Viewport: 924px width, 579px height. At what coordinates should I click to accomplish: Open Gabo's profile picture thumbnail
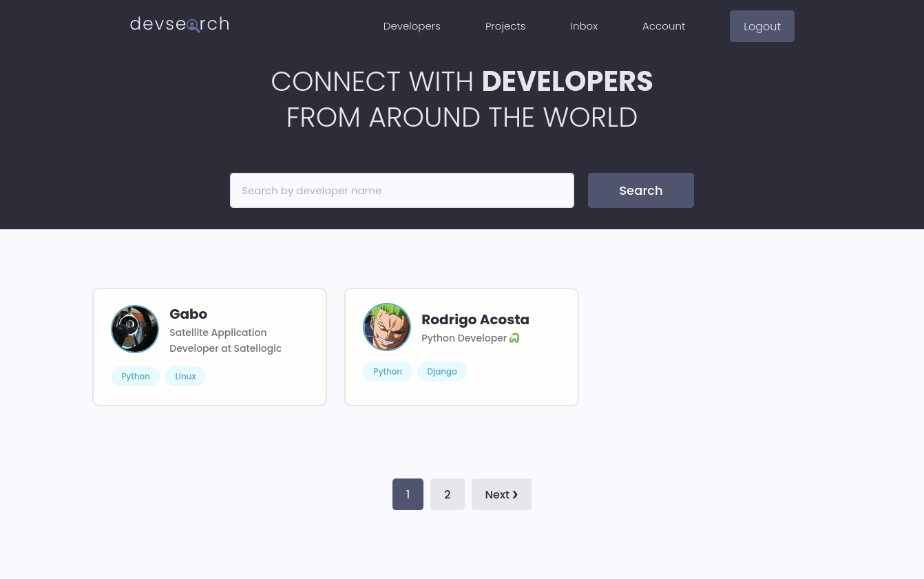[135, 329]
